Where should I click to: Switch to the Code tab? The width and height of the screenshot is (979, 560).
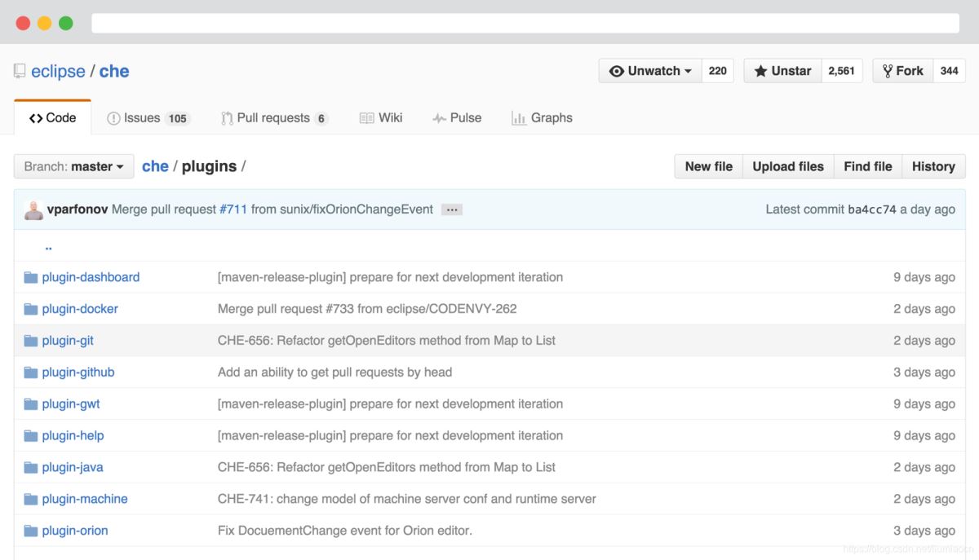click(x=52, y=118)
